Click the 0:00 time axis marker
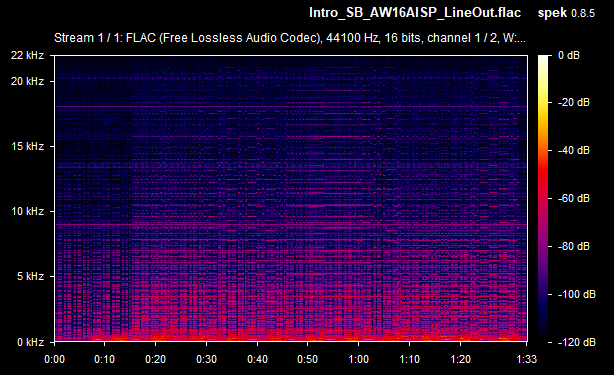 [x=54, y=359]
